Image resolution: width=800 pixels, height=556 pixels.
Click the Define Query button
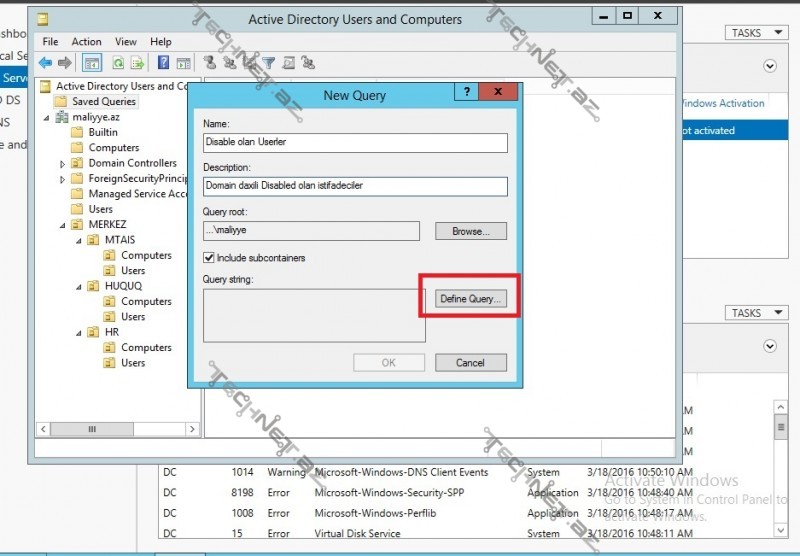coord(471,299)
